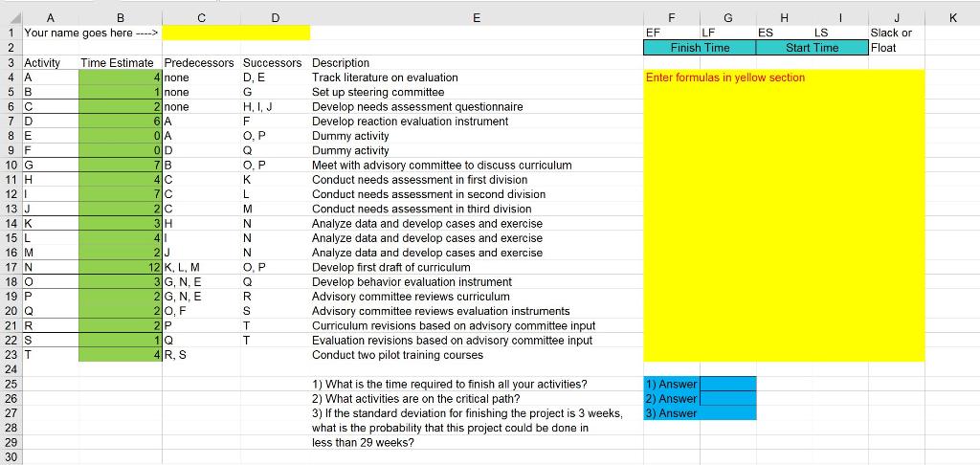Click the select-all corner triangle

11,18
